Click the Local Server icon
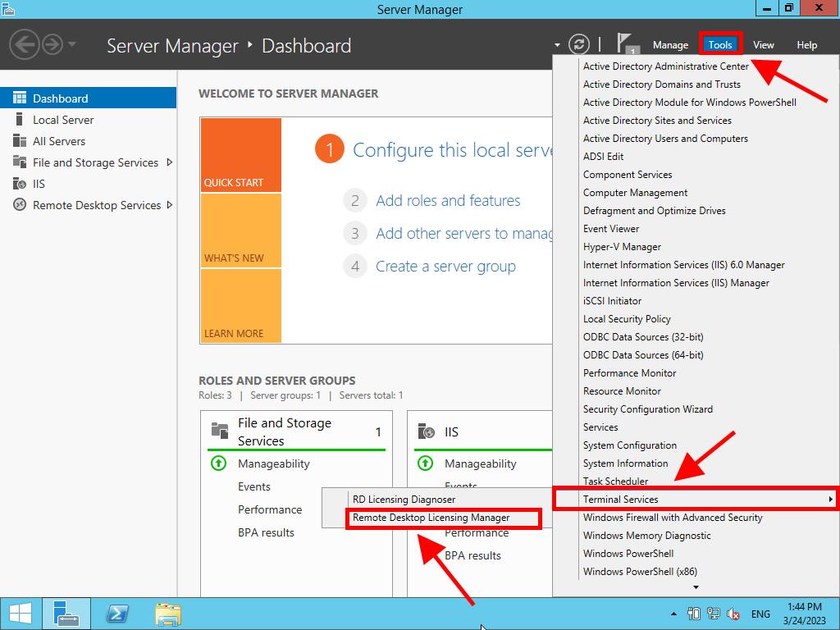Image resolution: width=840 pixels, height=630 pixels. point(20,120)
